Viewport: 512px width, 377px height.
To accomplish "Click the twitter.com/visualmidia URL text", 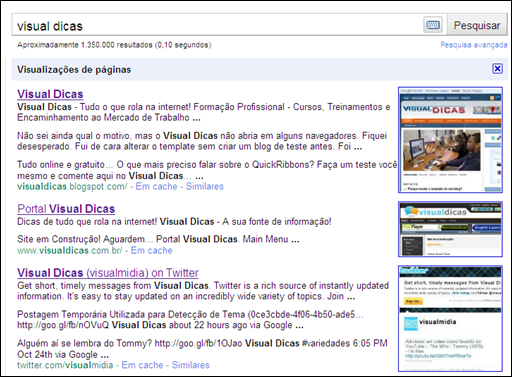I will (x=65, y=365).
